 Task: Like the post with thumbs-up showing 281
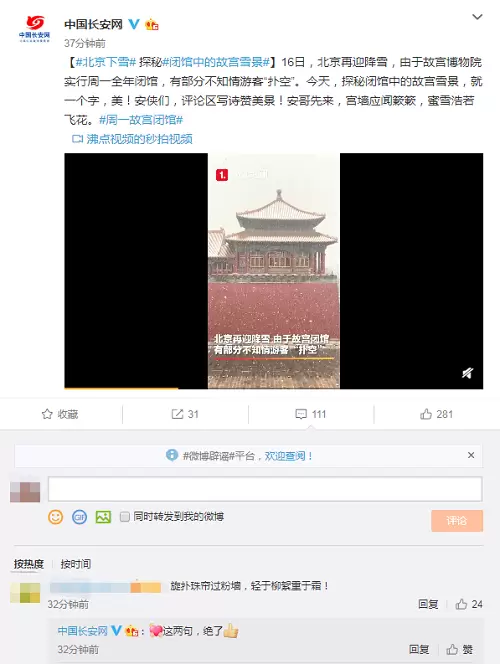point(426,414)
